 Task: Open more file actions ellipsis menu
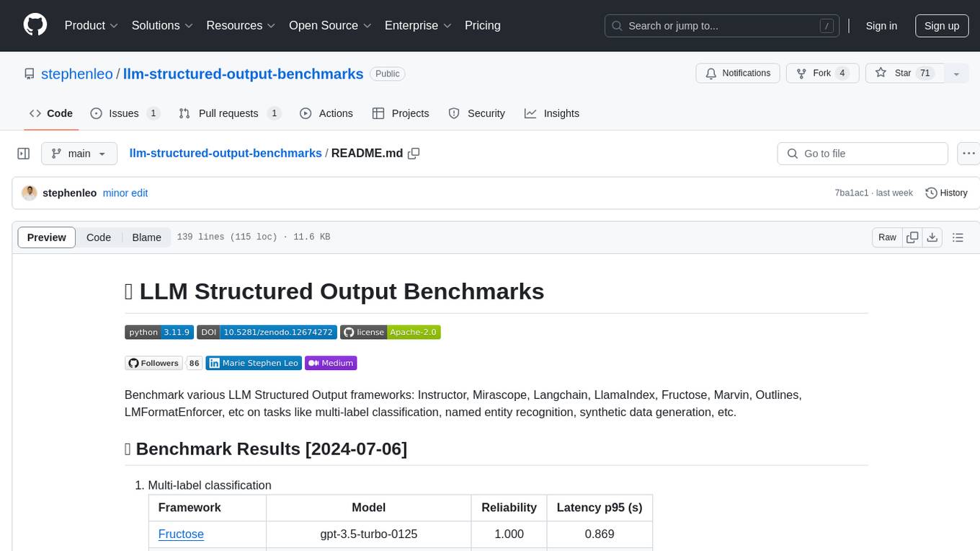click(968, 154)
